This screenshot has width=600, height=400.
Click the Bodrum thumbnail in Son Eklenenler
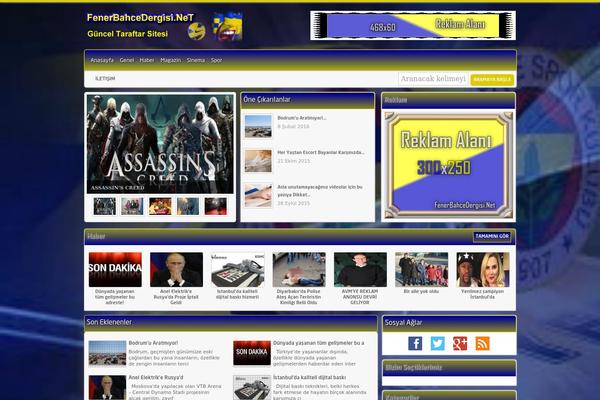(107, 353)
